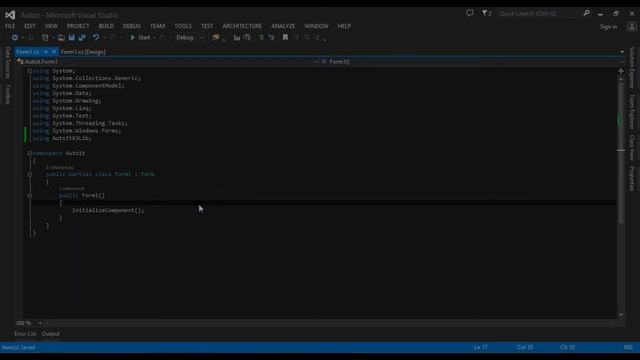Open the VIEW menu

[x=51, y=26]
